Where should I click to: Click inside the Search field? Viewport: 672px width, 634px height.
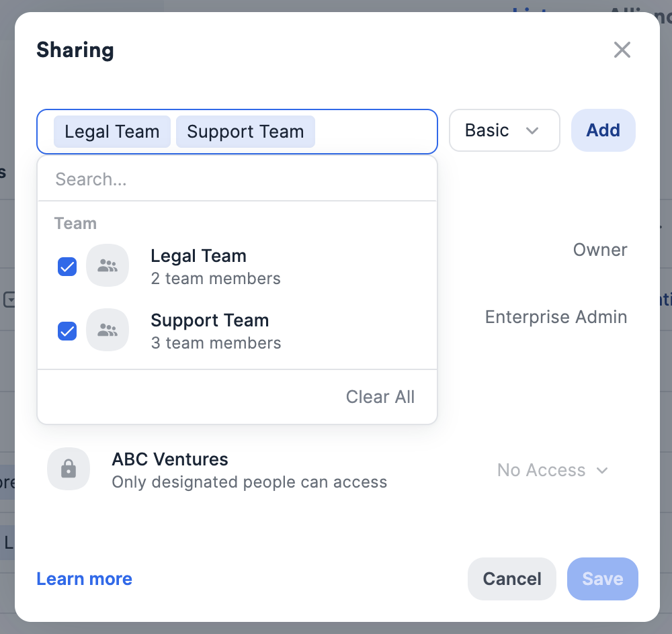(235, 179)
